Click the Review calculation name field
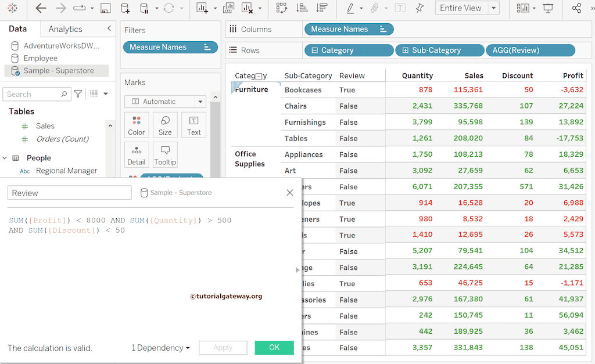Viewport: 595px width, 364px height. coord(70,193)
